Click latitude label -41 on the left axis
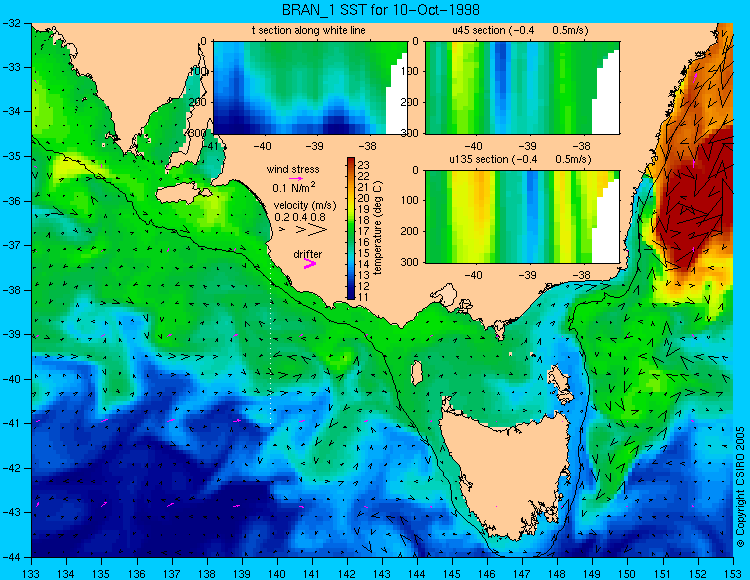The image size is (750, 580). click(x=13, y=424)
